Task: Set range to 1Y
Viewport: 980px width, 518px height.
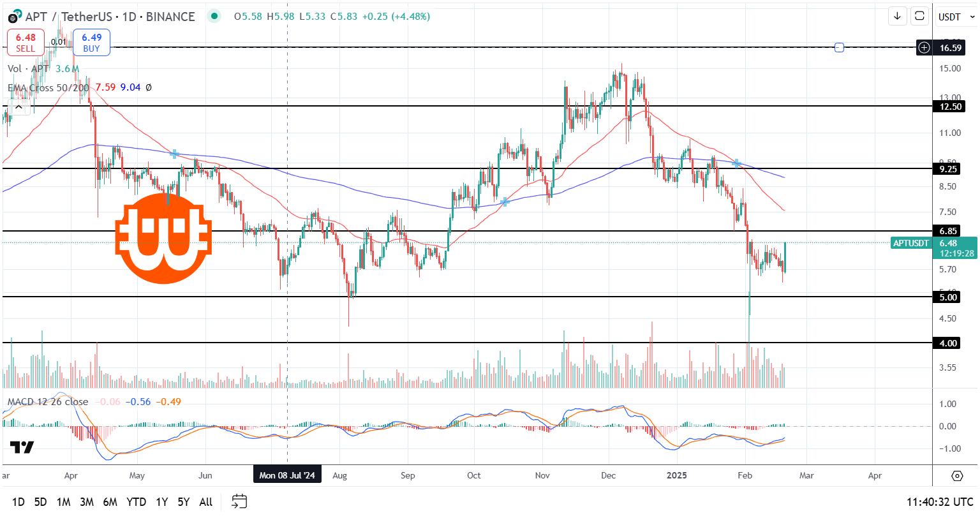Action: tap(162, 502)
